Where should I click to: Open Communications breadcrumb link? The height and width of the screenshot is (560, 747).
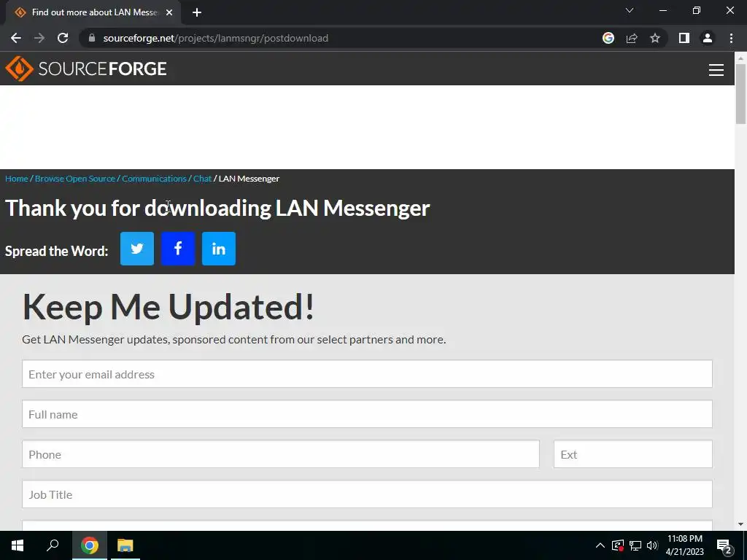tap(154, 179)
